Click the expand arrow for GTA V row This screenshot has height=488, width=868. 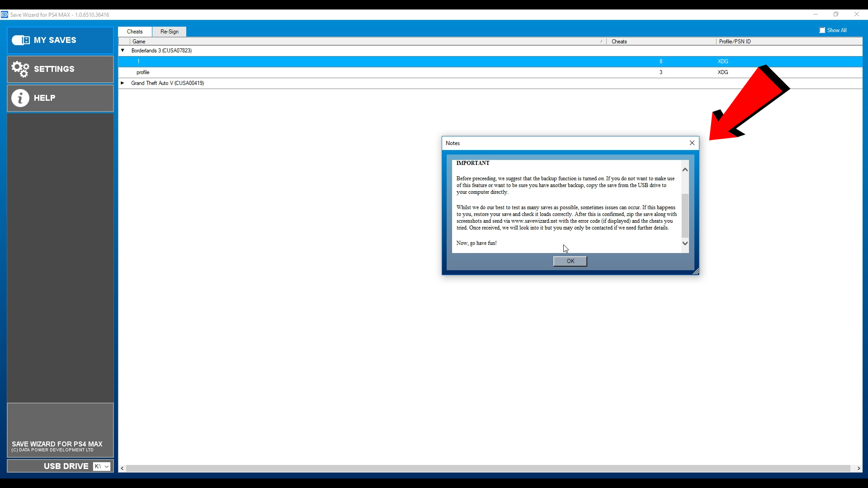123,83
